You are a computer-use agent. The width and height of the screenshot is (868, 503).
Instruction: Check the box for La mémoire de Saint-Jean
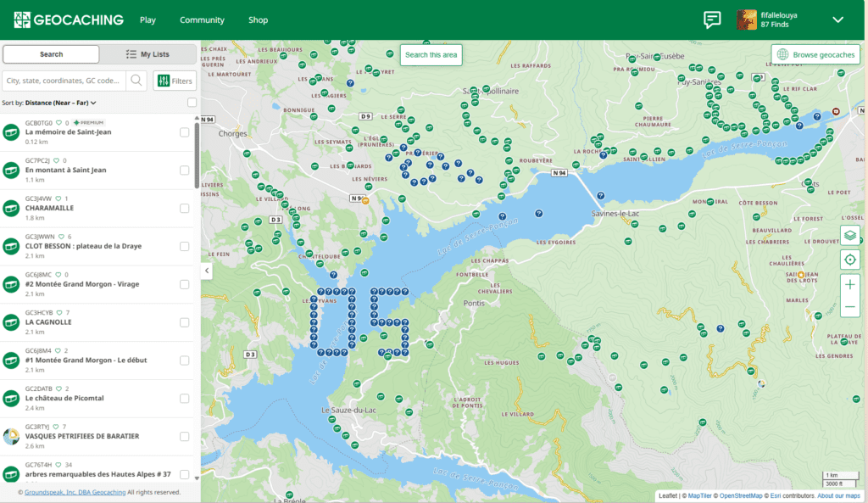(184, 132)
